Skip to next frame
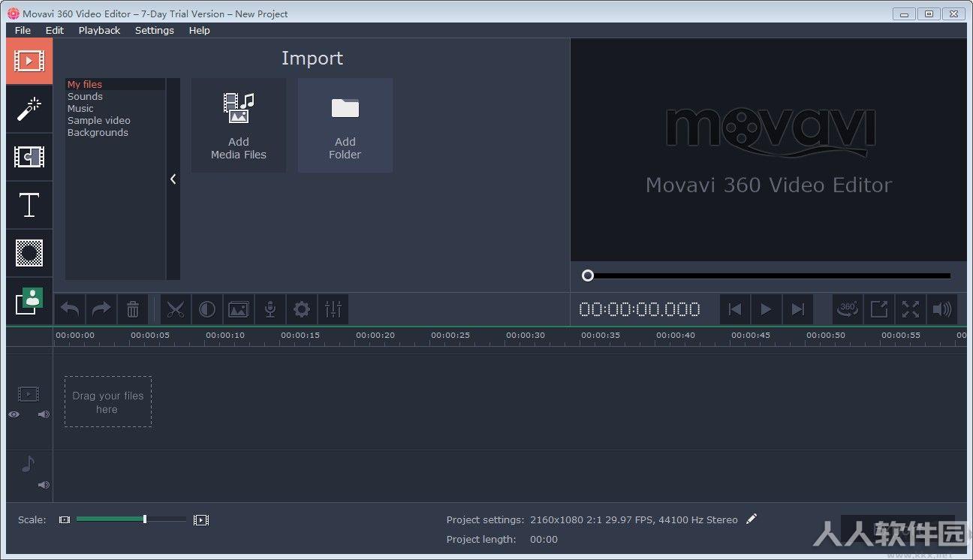This screenshot has width=973, height=560. (x=798, y=309)
